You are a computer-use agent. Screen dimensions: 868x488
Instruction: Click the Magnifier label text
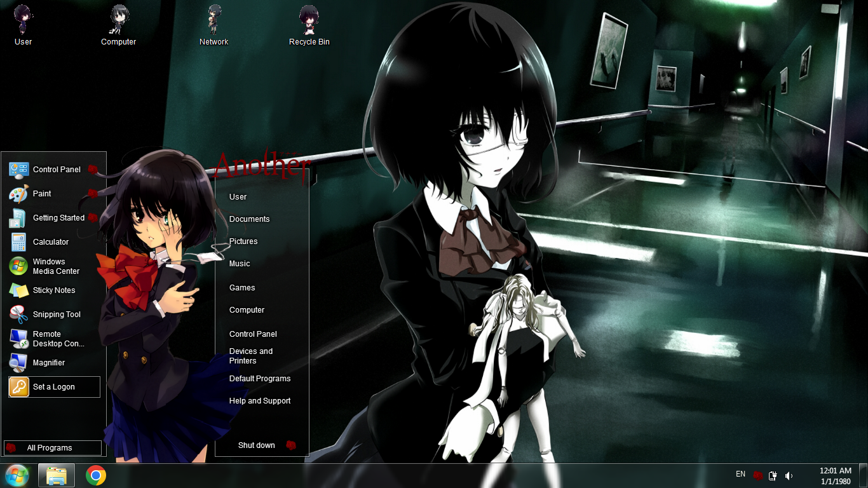(x=49, y=363)
